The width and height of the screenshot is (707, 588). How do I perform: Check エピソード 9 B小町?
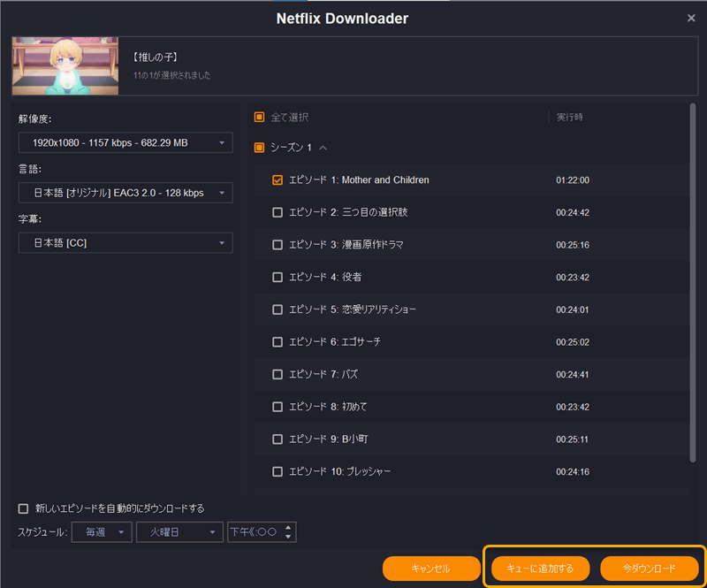click(277, 439)
